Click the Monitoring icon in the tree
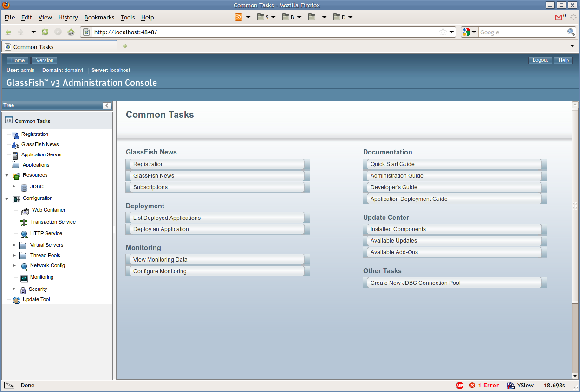This screenshot has width=580, height=392. pos(24,277)
